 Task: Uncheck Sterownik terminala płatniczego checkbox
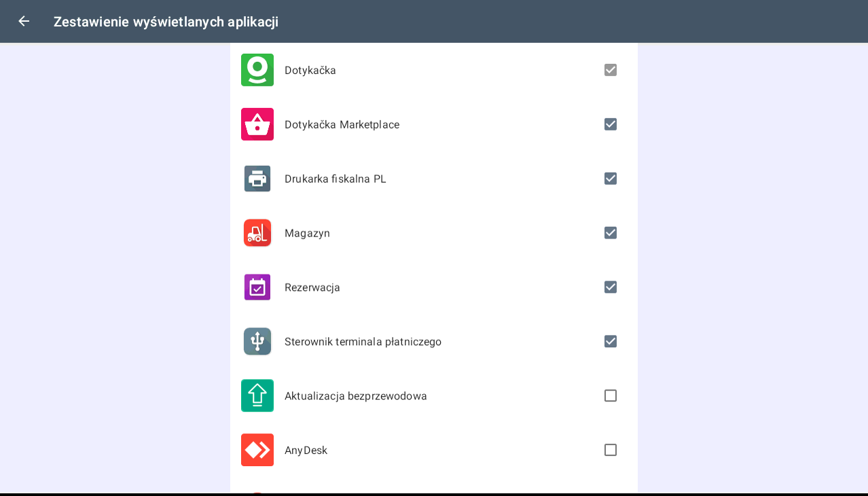(x=611, y=342)
